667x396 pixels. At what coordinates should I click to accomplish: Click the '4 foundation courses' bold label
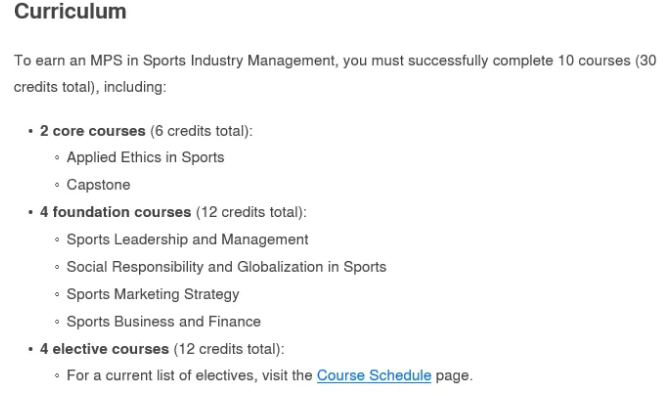116,212
